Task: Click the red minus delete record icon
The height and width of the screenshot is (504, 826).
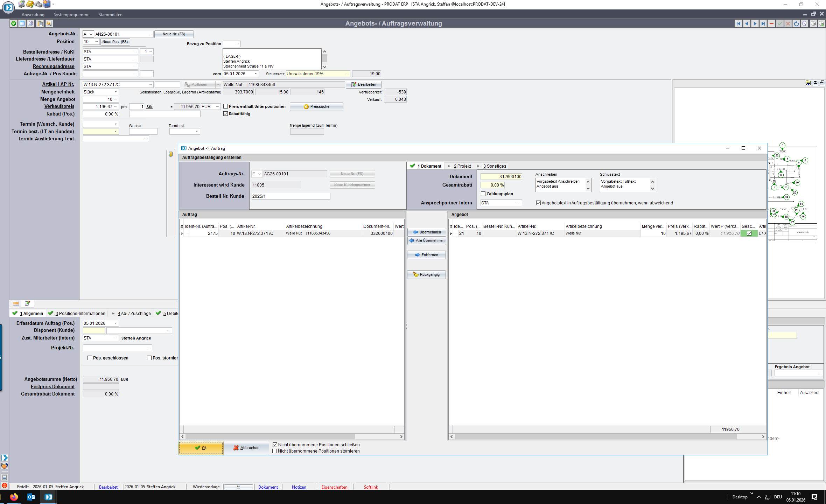Action: point(771,23)
